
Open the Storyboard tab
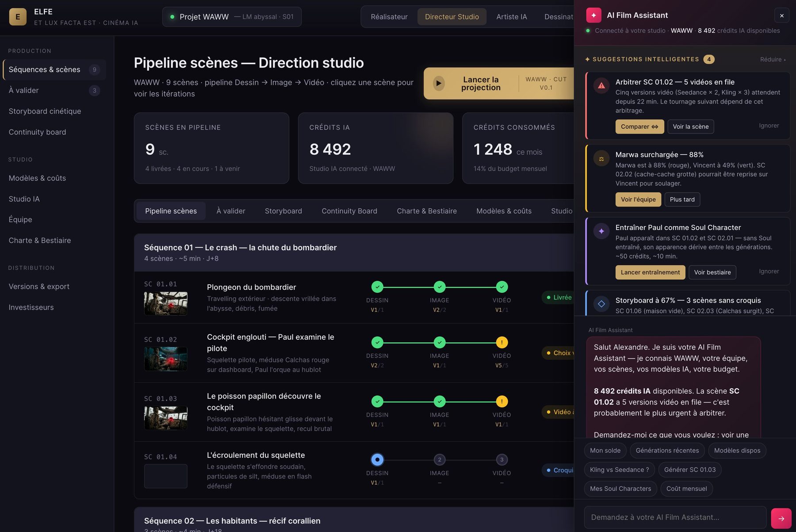tap(283, 211)
